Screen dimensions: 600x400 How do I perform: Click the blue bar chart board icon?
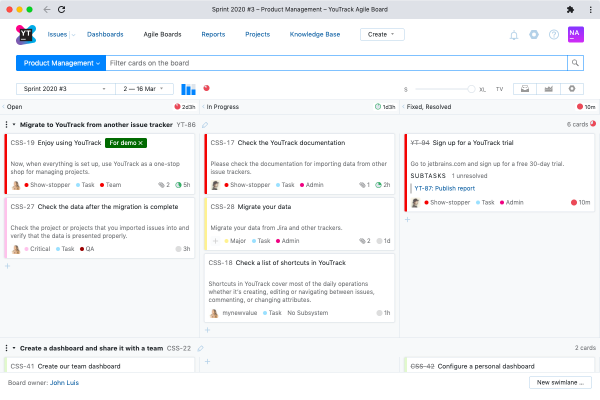coord(188,89)
